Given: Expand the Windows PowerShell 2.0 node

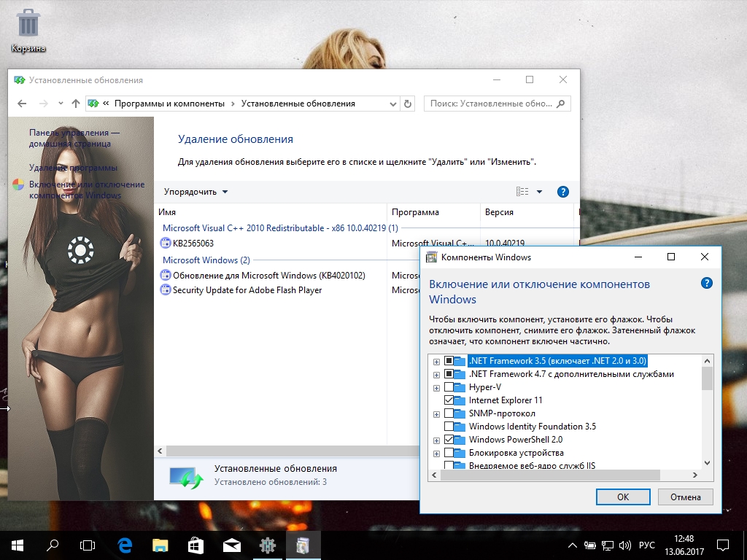Looking at the screenshot, I should click(x=436, y=440).
